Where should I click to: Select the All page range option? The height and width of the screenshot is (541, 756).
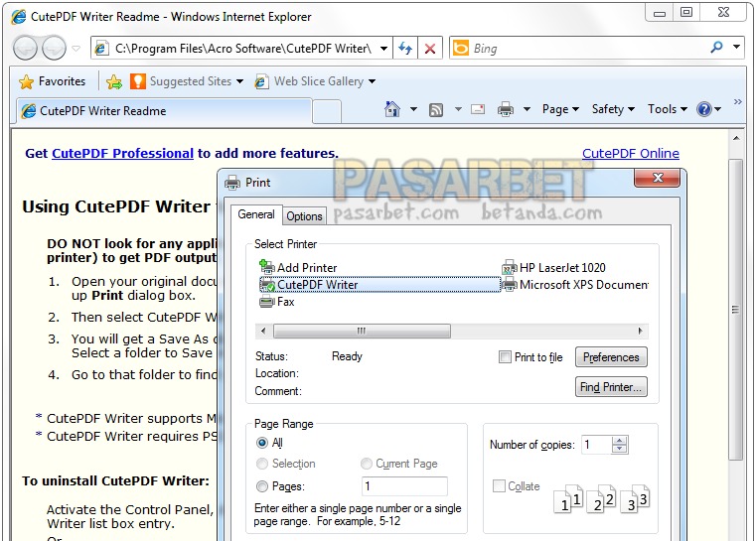(x=262, y=443)
